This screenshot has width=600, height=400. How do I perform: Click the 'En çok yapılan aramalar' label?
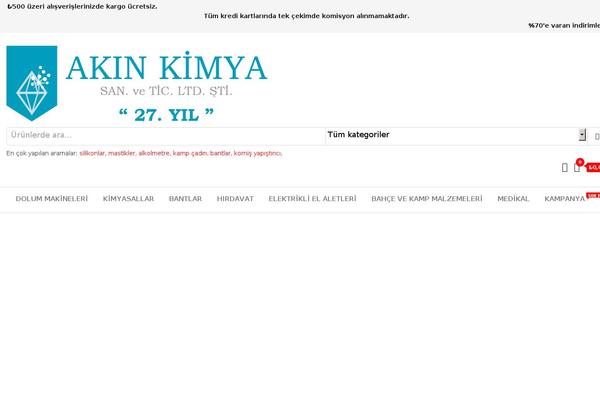42,153
